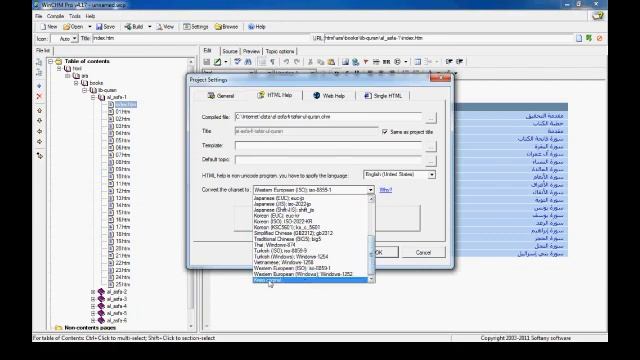
Task: Open the Topic options tab
Action: pyautogui.click(x=280, y=51)
